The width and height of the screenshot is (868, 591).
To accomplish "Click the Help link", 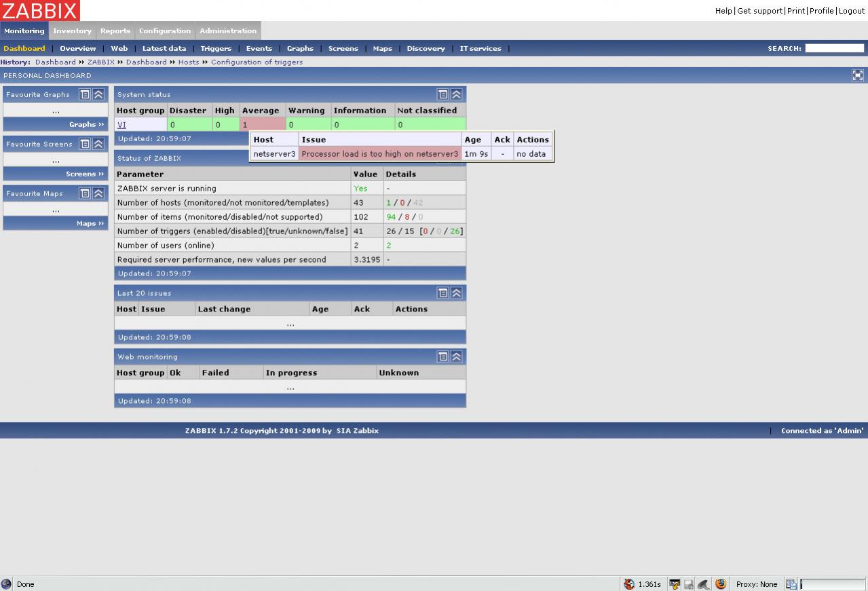I will tap(723, 11).
